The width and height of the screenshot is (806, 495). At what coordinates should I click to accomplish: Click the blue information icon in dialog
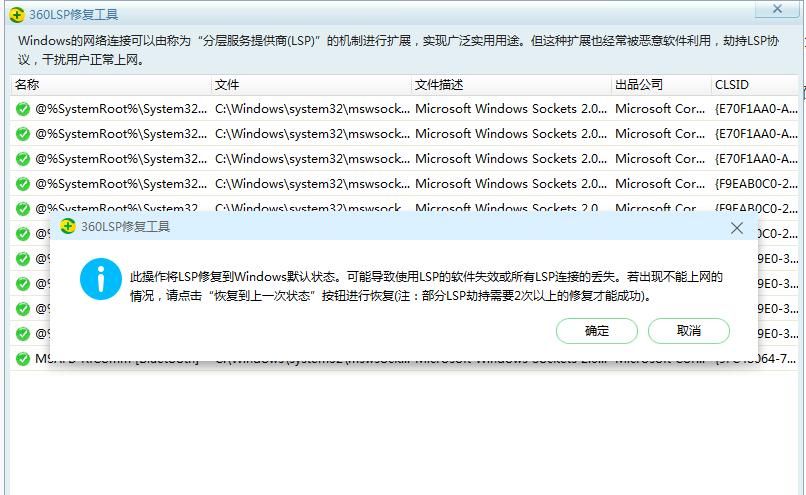click(x=101, y=279)
